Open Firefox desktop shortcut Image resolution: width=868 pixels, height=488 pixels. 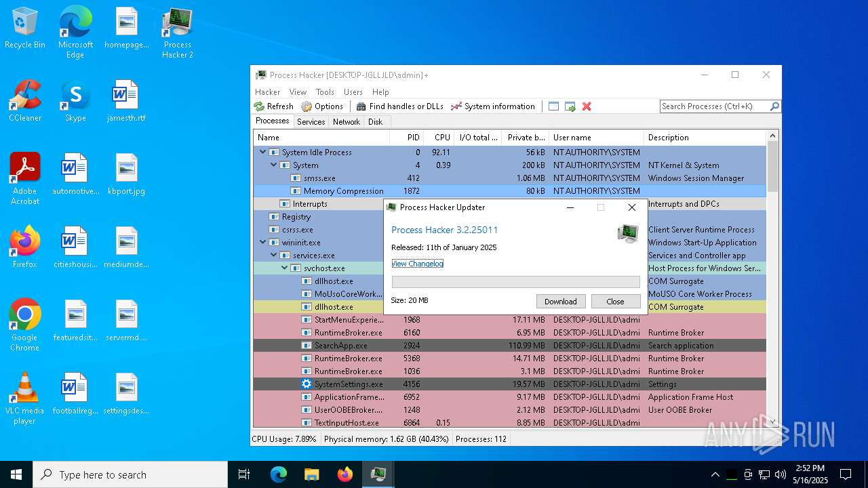pyautogui.click(x=25, y=247)
